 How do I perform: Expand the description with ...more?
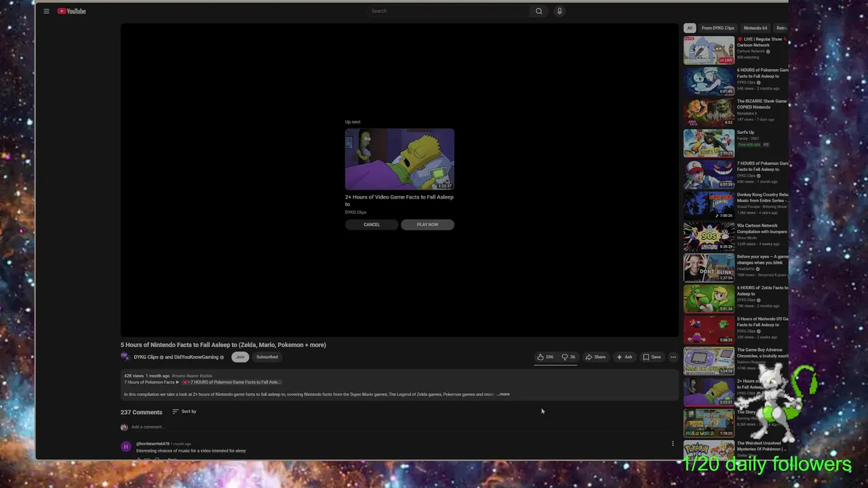(503, 394)
